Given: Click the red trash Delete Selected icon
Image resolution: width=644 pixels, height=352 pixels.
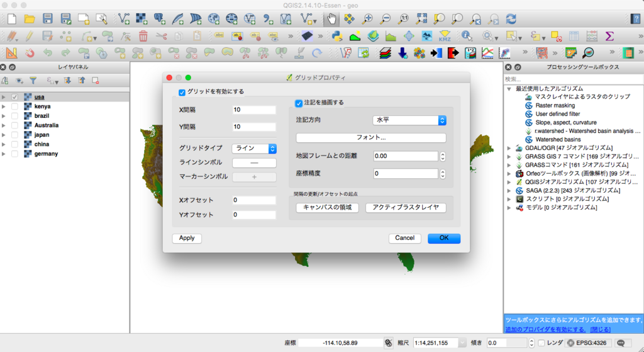Looking at the screenshot, I should pyautogui.click(x=143, y=36).
